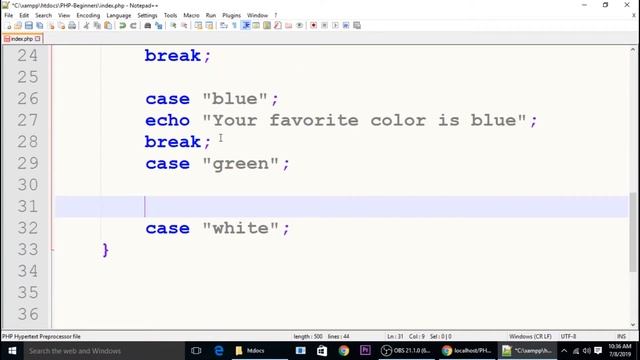The height and width of the screenshot is (360, 640).
Task: Place cursor on line 29 case "green";
Action: [x=218, y=164]
